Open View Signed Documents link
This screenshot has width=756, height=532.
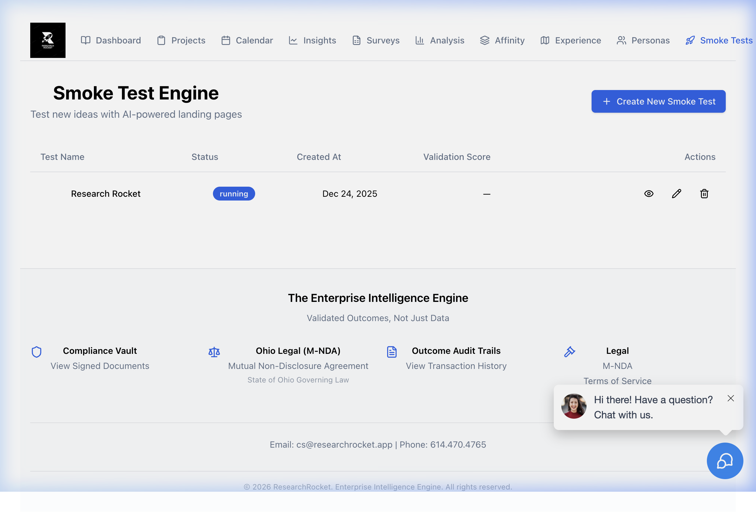click(100, 366)
